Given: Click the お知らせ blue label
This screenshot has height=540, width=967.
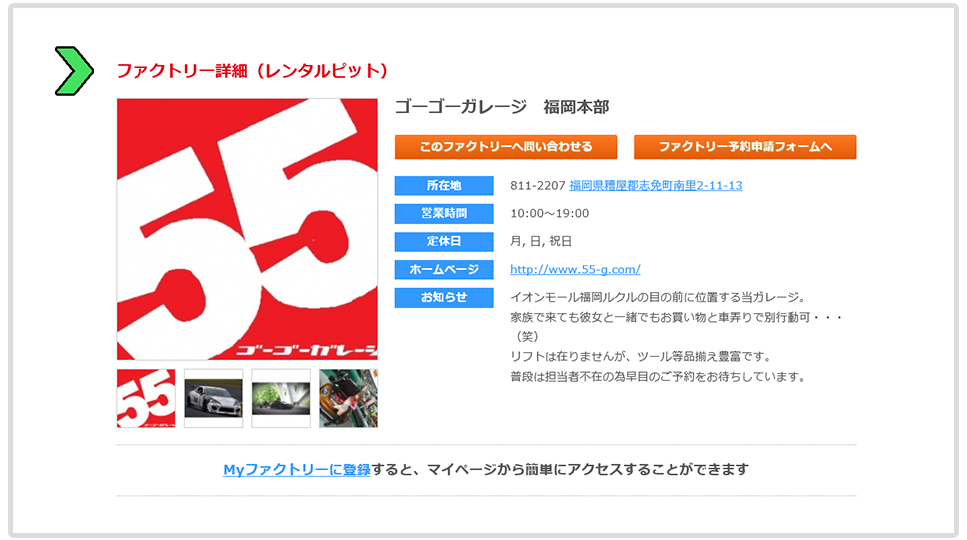Looking at the screenshot, I should [444, 298].
